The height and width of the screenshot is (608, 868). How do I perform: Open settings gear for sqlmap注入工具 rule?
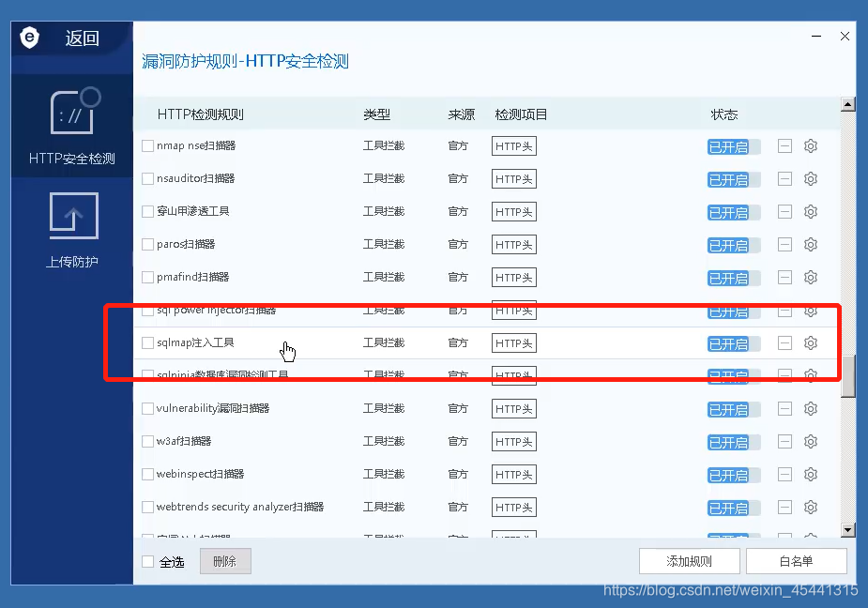click(810, 342)
